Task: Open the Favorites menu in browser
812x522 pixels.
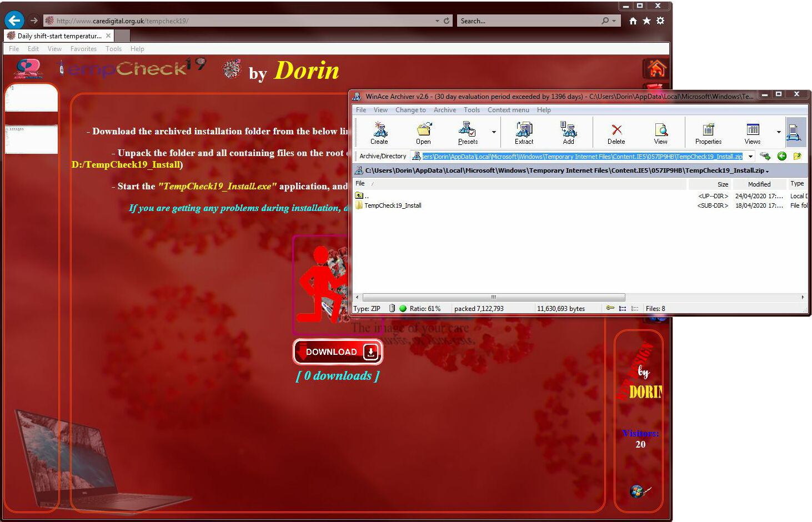Action: (83, 49)
